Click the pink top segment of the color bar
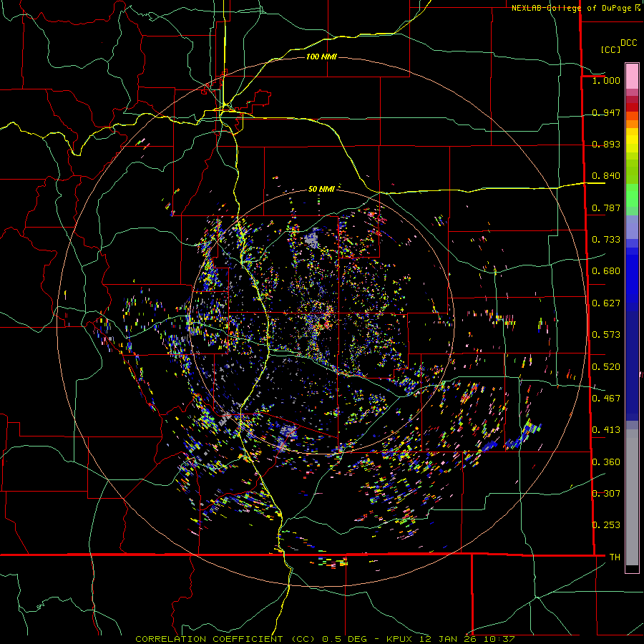Viewport: 644px width, 644px height. 632,76
